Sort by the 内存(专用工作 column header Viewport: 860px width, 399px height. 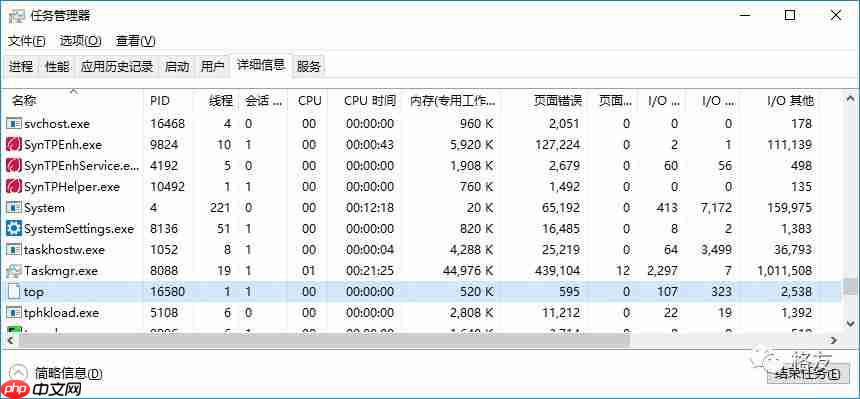[x=452, y=100]
